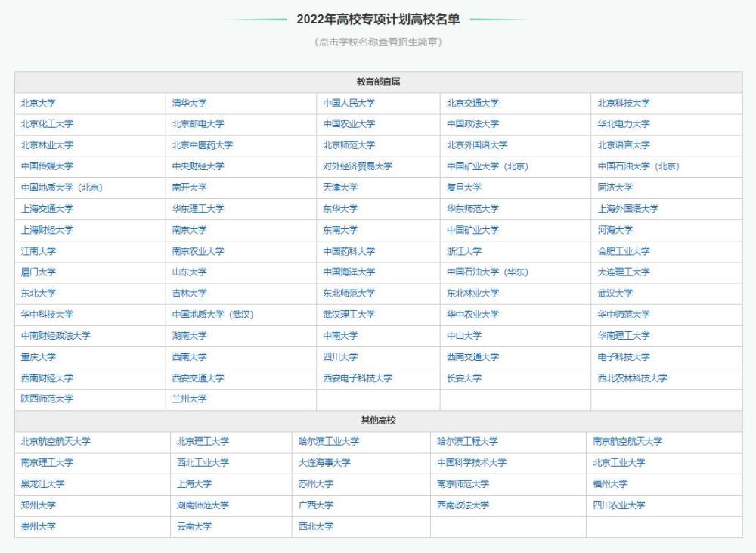Select 华北电力大学
756x553 pixels.
(624, 124)
